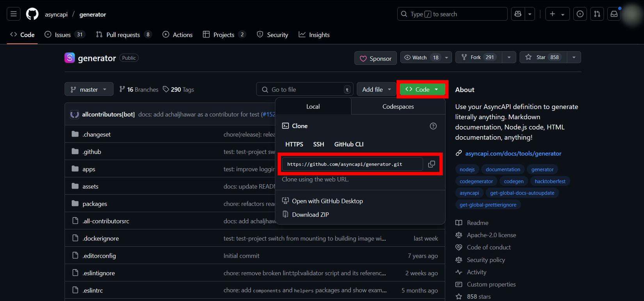
Task: Open the assets folder
Action: tap(91, 187)
